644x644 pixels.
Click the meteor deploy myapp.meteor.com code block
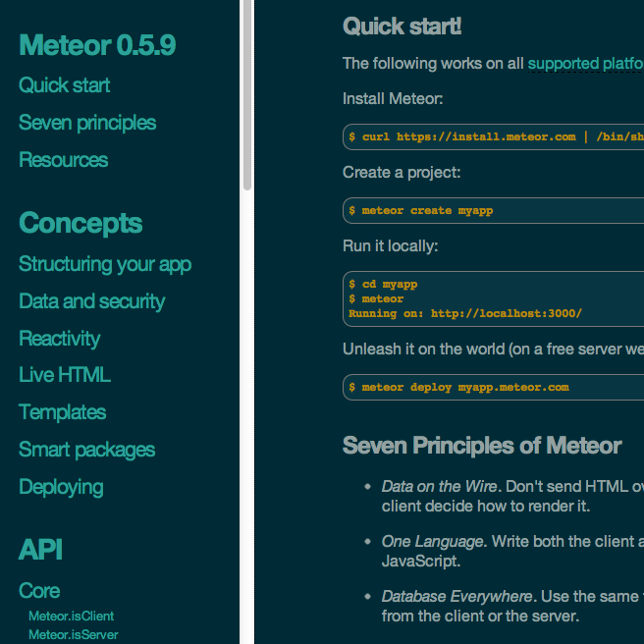tap(493, 388)
